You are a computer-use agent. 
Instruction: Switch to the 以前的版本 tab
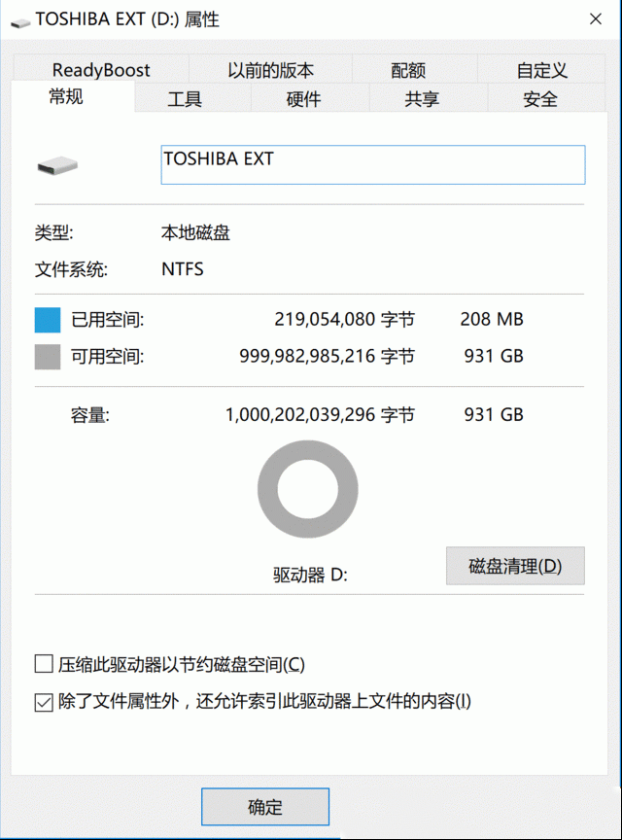pyautogui.click(x=270, y=69)
